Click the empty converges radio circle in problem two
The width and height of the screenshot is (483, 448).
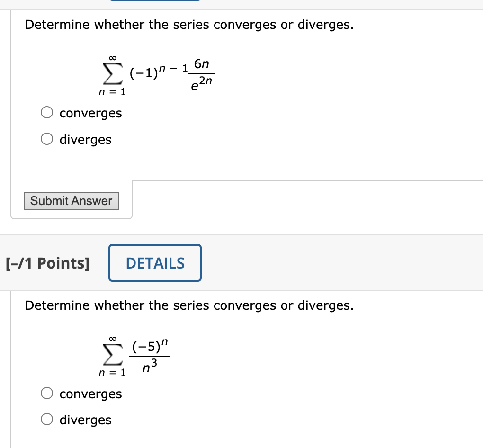(47, 393)
